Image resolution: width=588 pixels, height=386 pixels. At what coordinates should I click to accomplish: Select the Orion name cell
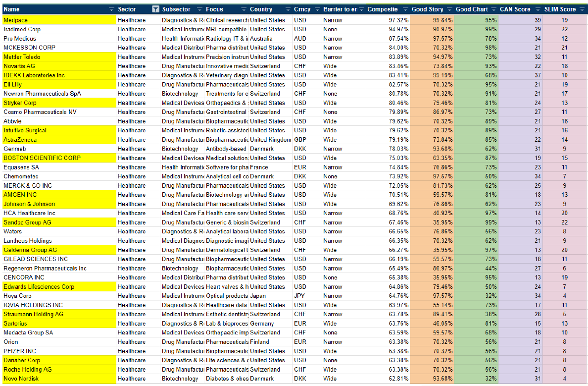tap(59, 342)
